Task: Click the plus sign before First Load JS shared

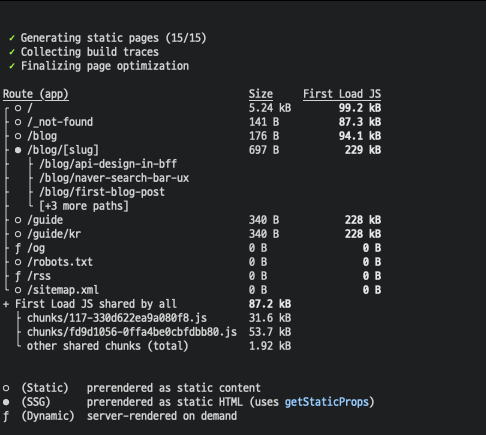Action: click(6, 304)
